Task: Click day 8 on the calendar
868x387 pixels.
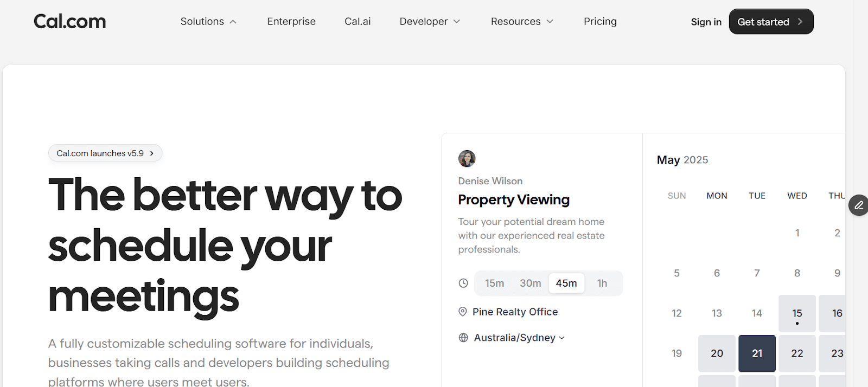Action: click(x=797, y=273)
